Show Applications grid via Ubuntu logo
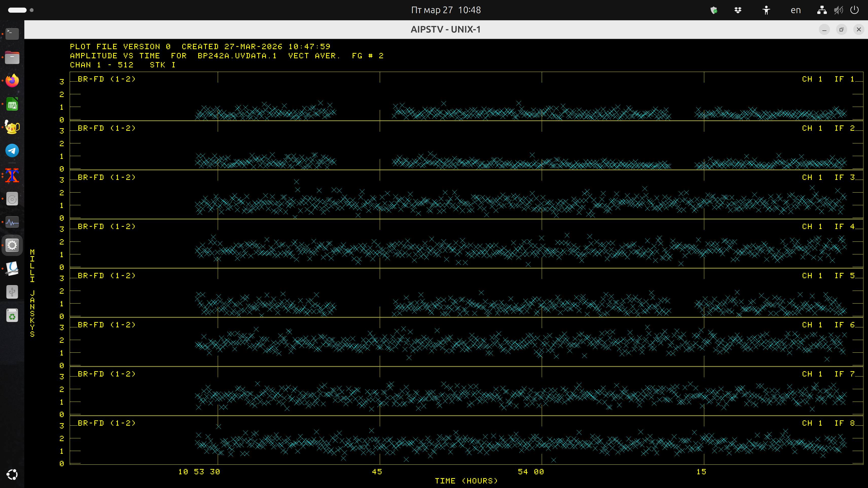Screen dimensions: 868x488 (12, 475)
